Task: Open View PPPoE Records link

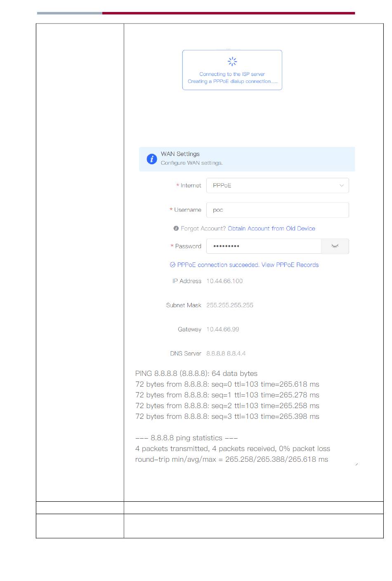Action: click(290, 265)
